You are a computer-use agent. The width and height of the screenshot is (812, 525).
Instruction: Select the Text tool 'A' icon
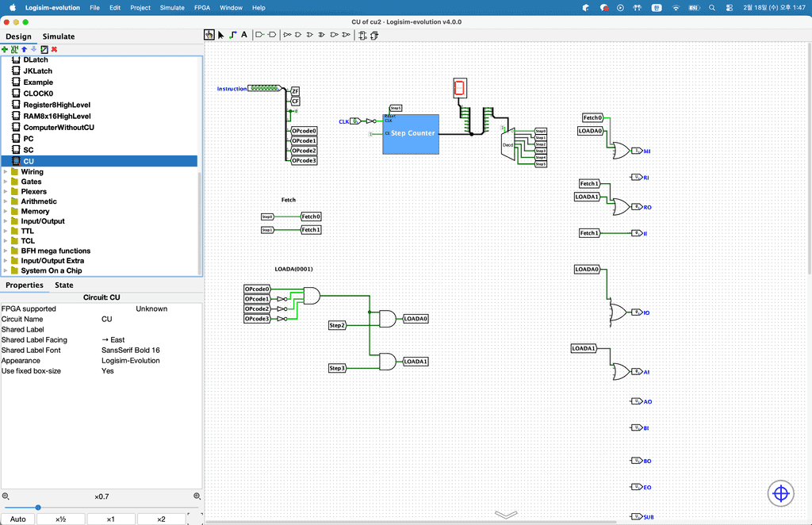[x=243, y=35]
